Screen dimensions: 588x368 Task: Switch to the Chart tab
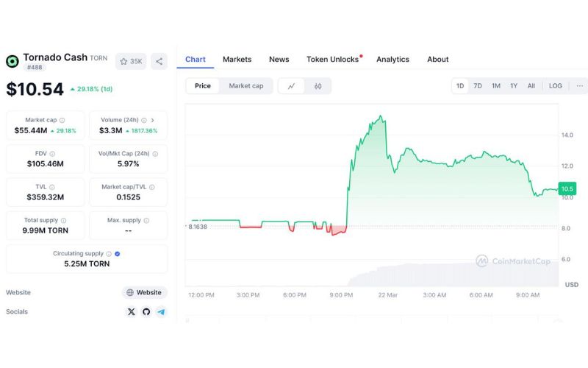(196, 60)
